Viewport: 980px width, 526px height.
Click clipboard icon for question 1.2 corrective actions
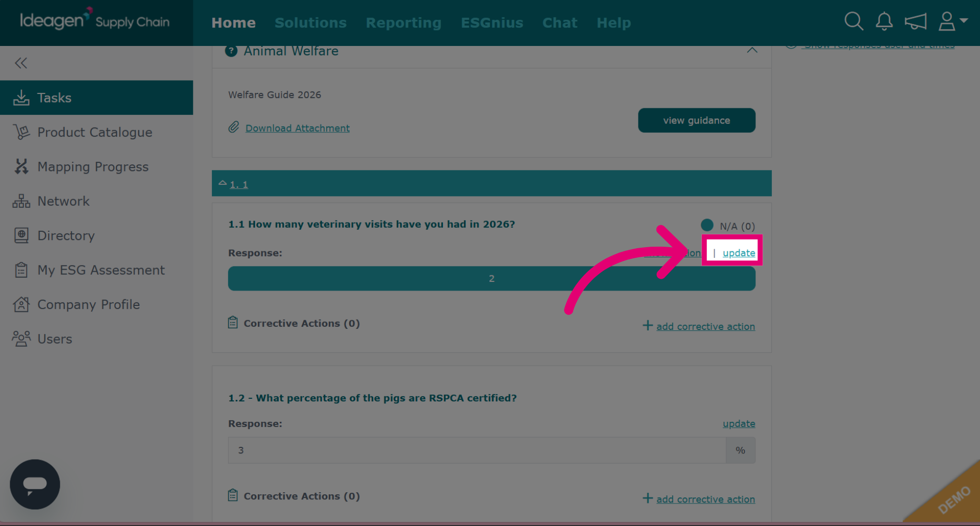click(233, 495)
